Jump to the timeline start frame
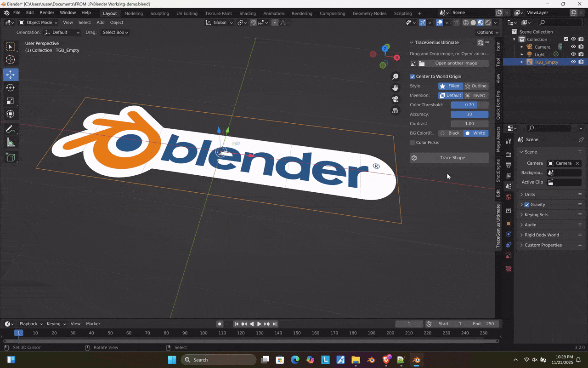Image resolution: width=588 pixels, height=368 pixels. 237,324
